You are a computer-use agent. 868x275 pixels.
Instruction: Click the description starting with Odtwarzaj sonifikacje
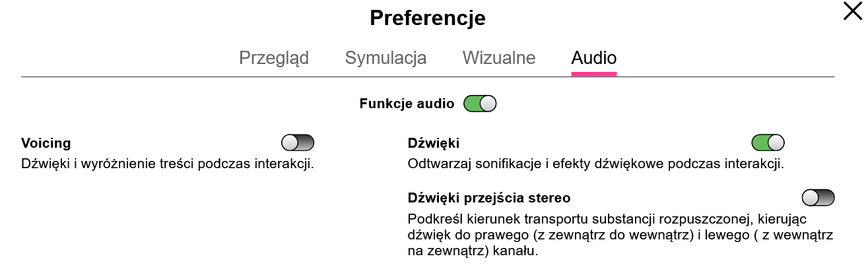[x=595, y=163]
